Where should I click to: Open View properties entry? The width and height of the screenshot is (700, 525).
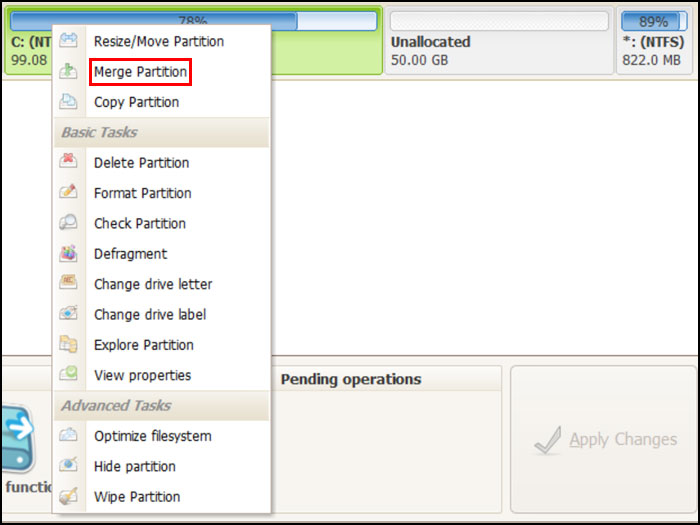(x=162, y=375)
